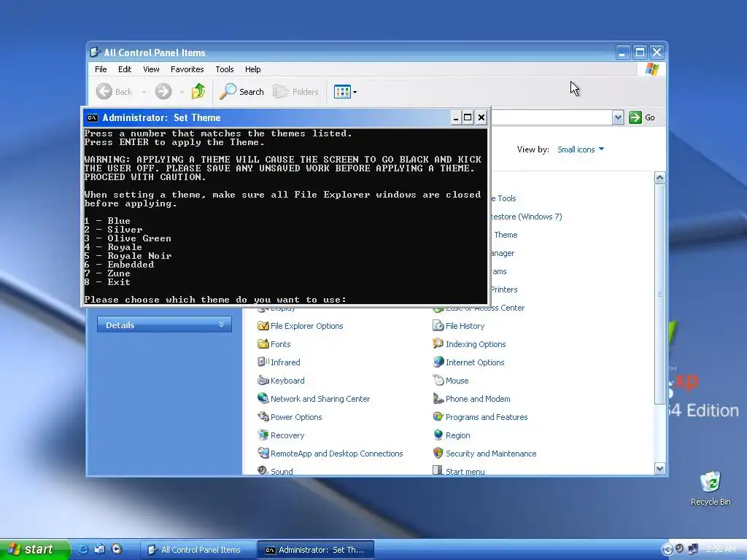Click the '7 - Zune' line in the console
This screenshot has width=747, height=560.
coord(107,273)
